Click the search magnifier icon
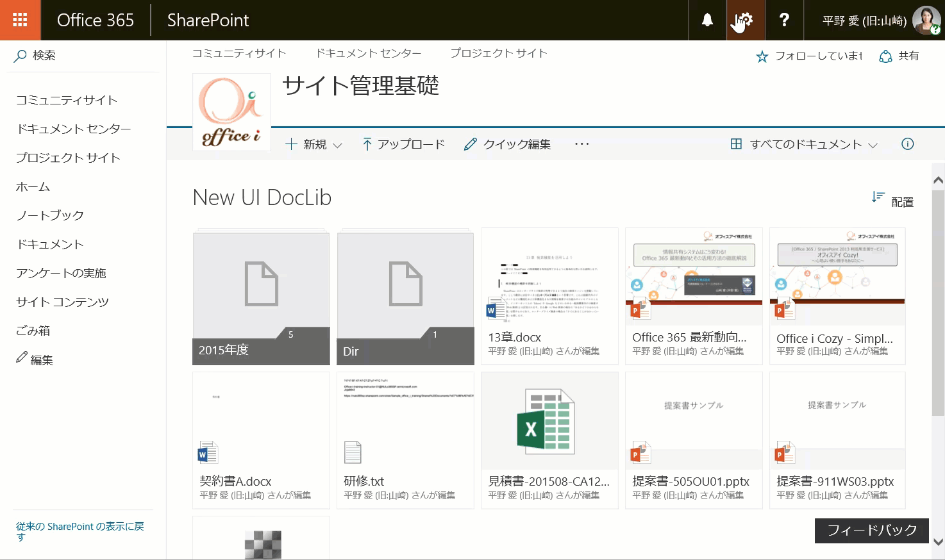This screenshot has width=945, height=560. click(x=21, y=56)
